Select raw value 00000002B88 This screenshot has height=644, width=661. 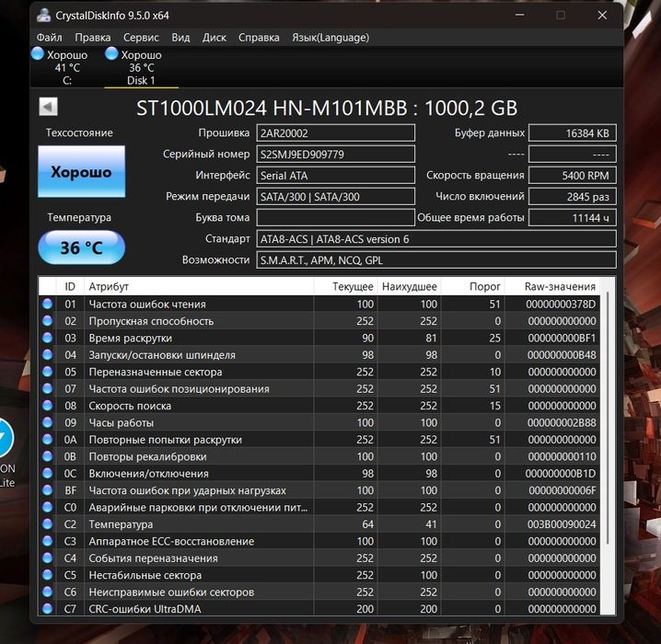562,422
